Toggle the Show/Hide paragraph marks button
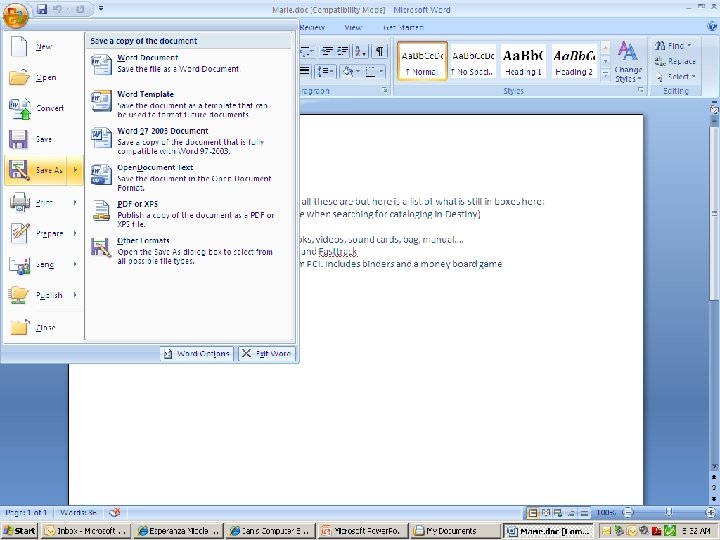Screen dimensions: 720x540 click(x=380, y=51)
